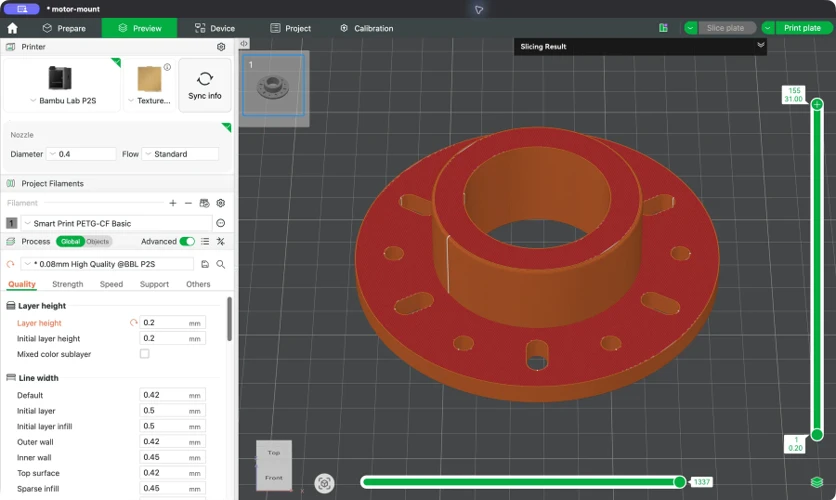Click the Sync info button
Viewport: 836px width, 500px height.
point(205,85)
